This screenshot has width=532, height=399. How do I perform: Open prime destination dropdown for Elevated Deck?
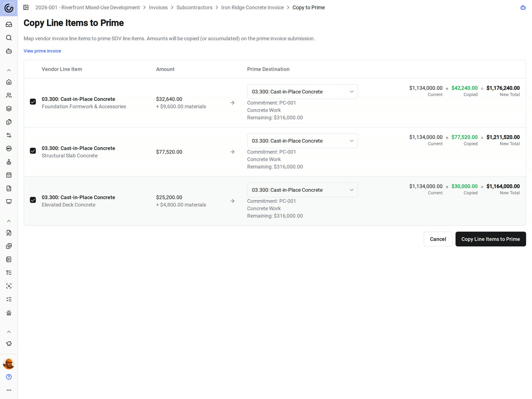[x=302, y=190]
